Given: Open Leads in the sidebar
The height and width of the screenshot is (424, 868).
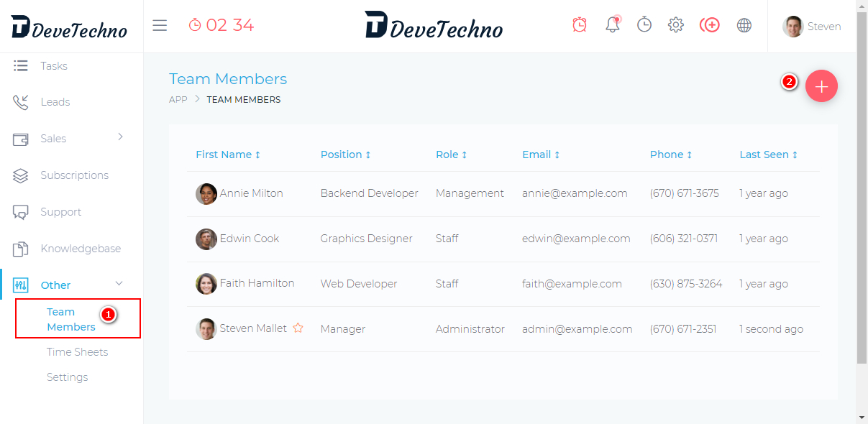Looking at the screenshot, I should click(x=55, y=102).
